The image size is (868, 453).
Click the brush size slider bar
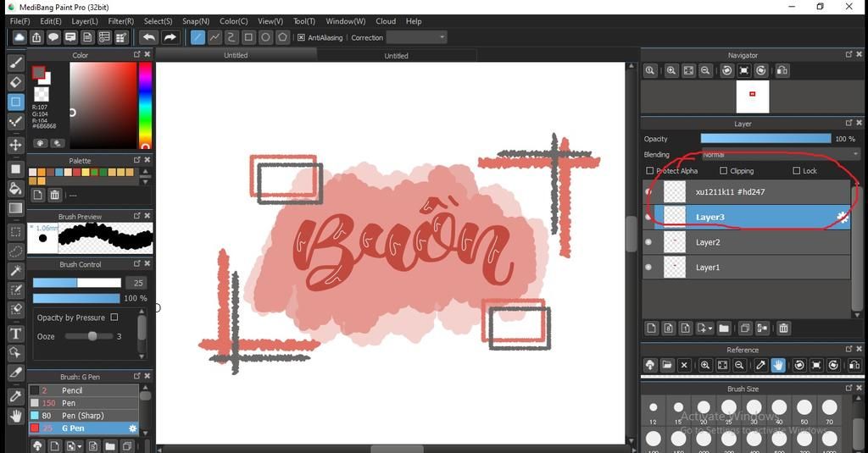[x=76, y=283]
